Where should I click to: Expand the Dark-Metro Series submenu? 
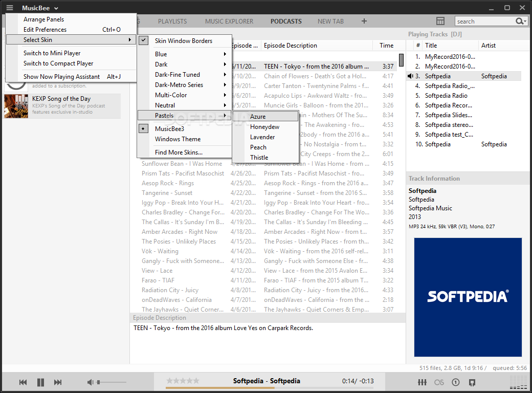point(185,84)
